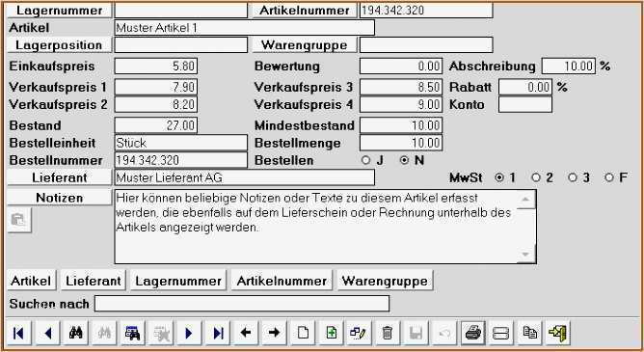This screenshot has width=644, height=352.
Task: Open the filter with binoculars icon
Action: point(133,333)
